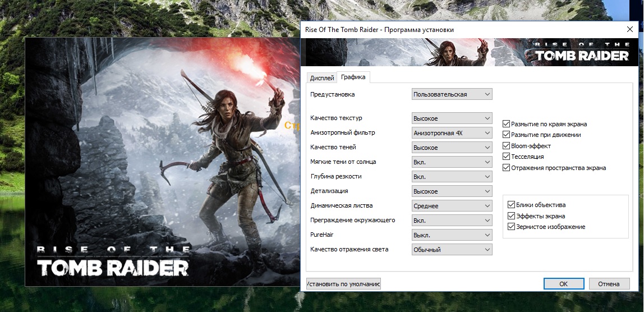Viewport: 644px width, 312px height.
Task: Open the Глубина резкости dropdown
Action: pos(452,177)
